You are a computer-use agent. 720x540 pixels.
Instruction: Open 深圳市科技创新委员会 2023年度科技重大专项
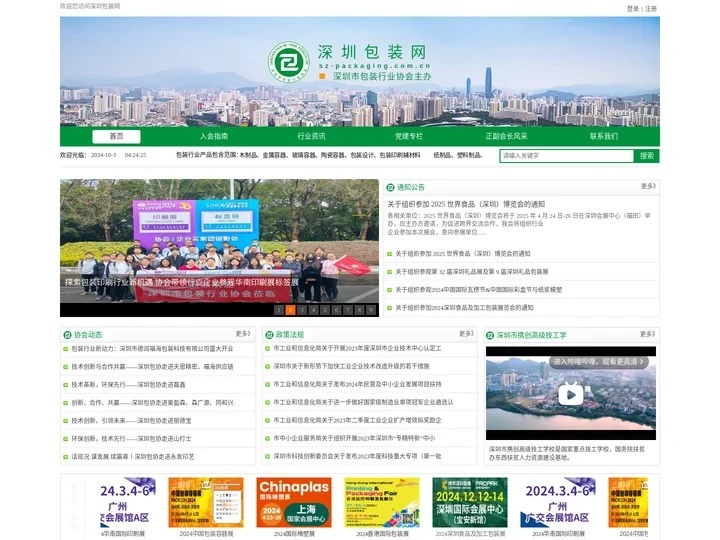357,456
